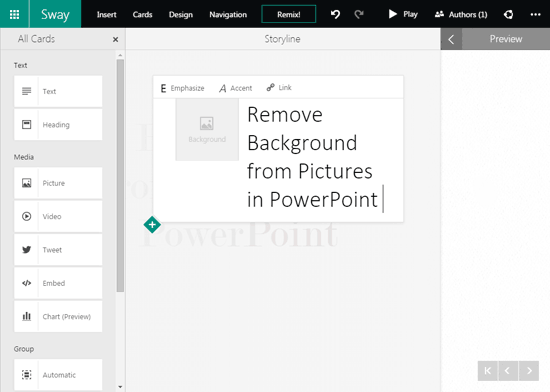The height and width of the screenshot is (392, 550).
Task: Click the title text field
Action: [x=315, y=157]
